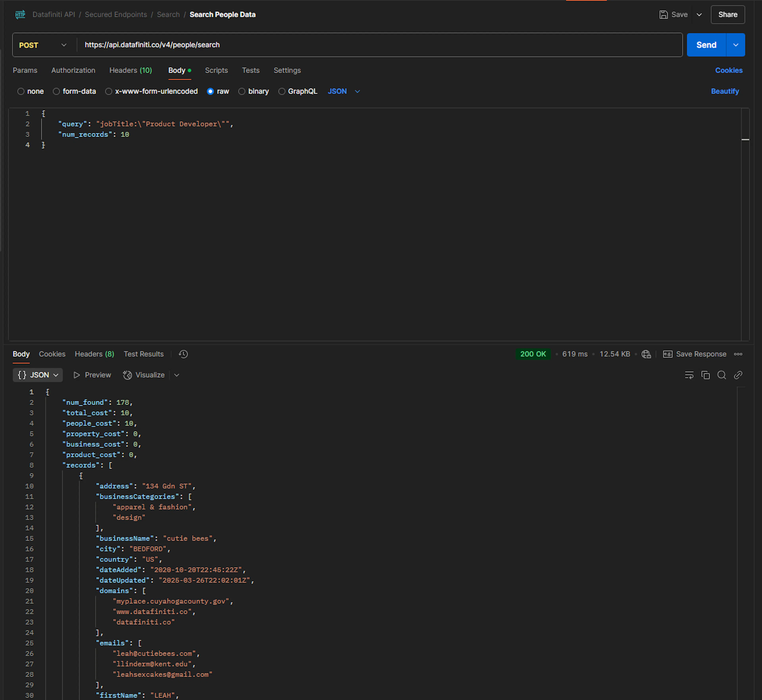
Task: Expand the Save options chevron
Action: (x=699, y=14)
